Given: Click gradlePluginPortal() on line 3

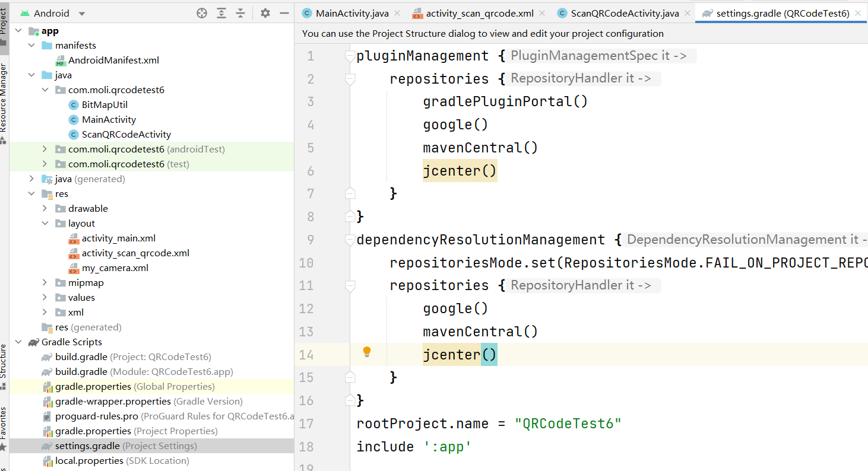Looking at the screenshot, I should tap(505, 101).
